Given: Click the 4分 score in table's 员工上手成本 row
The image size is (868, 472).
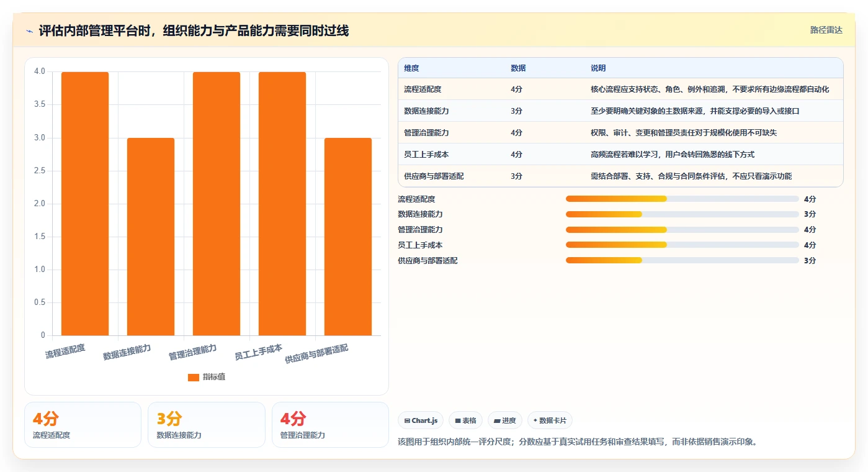Looking at the screenshot, I should [x=516, y=155].
